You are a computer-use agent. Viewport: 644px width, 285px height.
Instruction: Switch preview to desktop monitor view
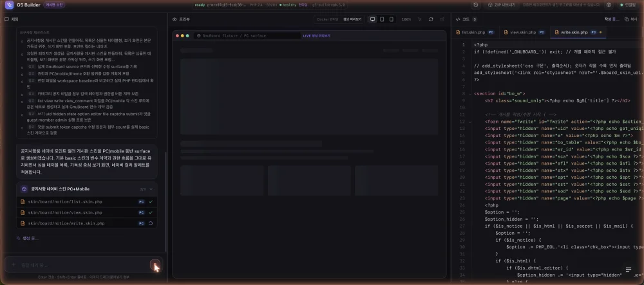pos(372,19)
